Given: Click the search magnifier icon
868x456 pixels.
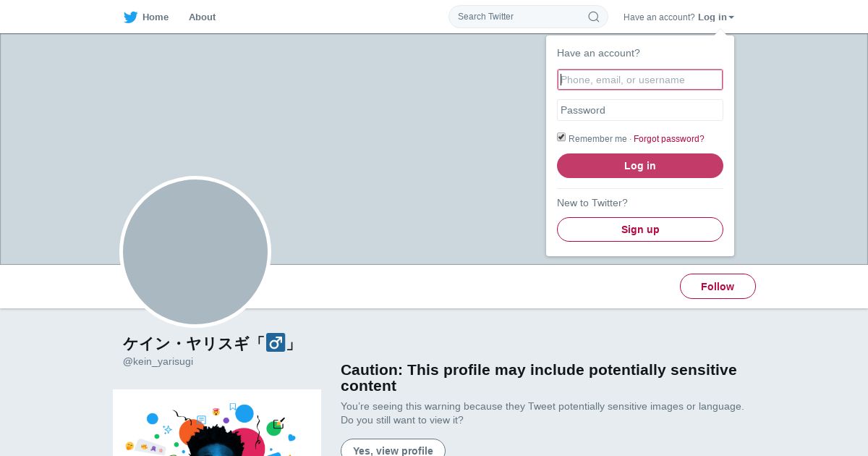Looking at the screenshot, I should (x=593, y=17).
